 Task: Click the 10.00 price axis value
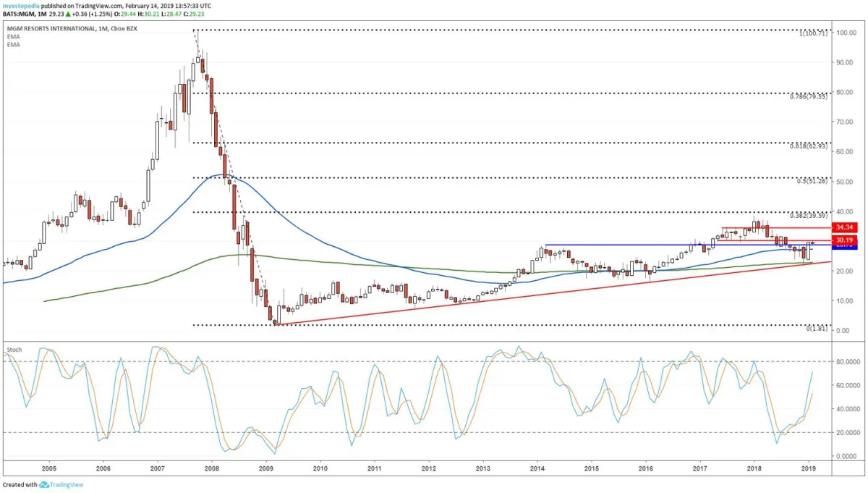pos(846,300)
